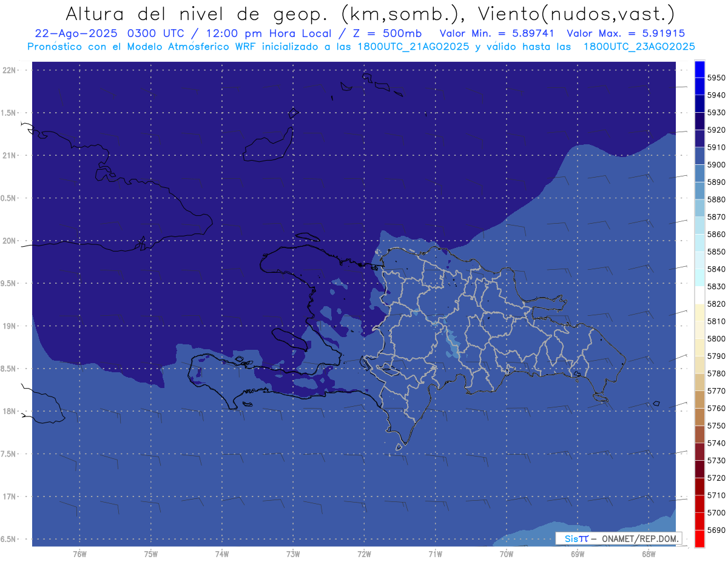Click the '69W' longitude axis label
The width and height of the screenshot is (728, 562).
[578, 554]
